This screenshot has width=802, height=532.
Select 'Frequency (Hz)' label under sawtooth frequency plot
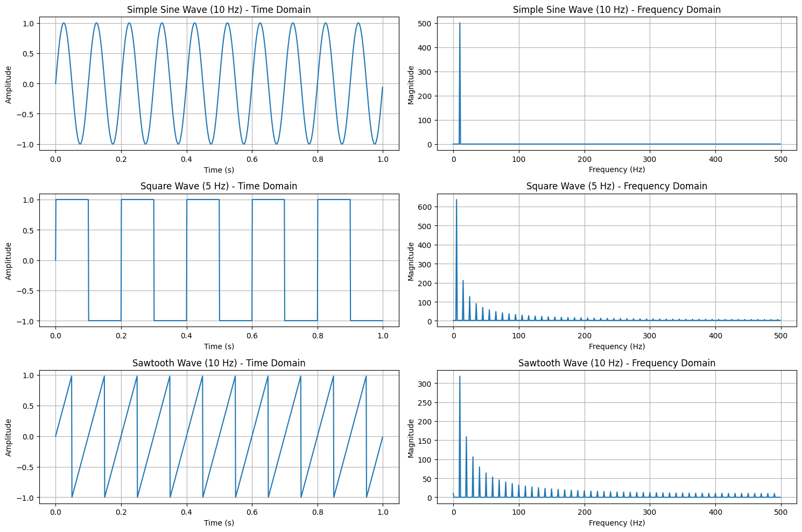click(617, 523)
